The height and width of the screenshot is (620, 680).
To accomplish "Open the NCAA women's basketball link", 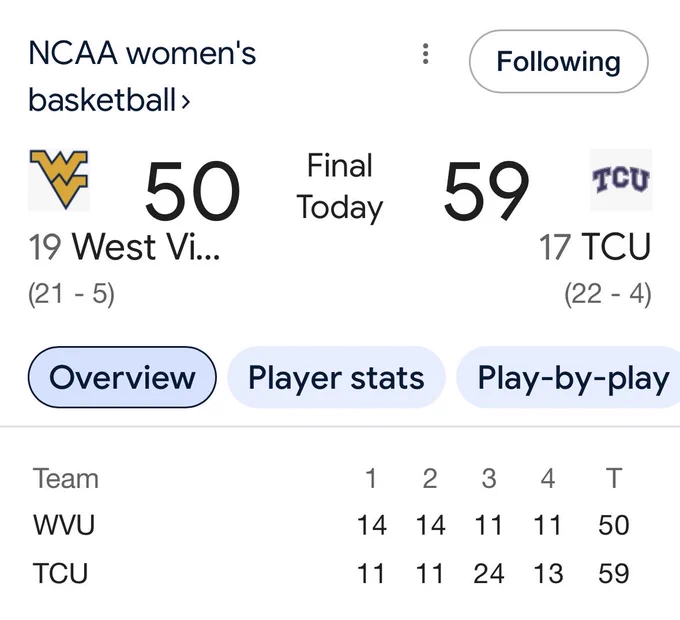I will click(142, 77).
